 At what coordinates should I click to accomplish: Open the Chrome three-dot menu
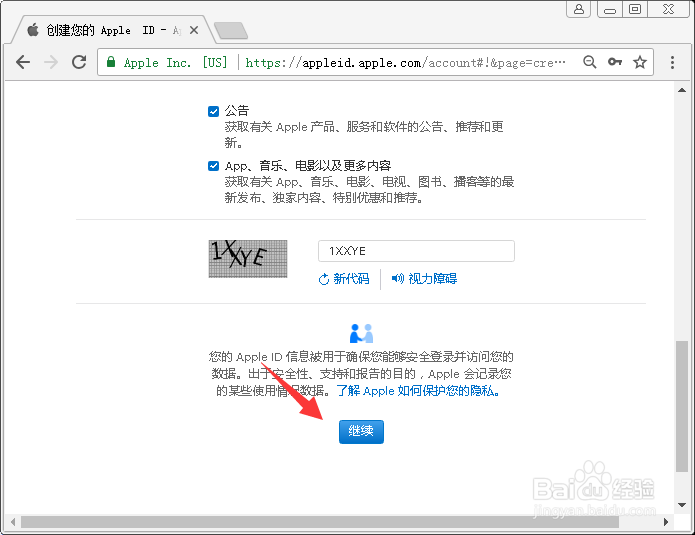pos(672,62)
